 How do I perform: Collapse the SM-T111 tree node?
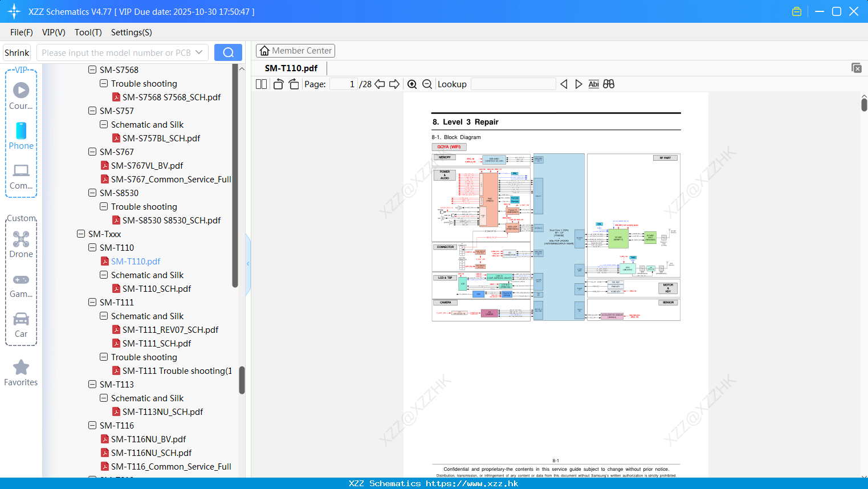[x=92, y=302]
